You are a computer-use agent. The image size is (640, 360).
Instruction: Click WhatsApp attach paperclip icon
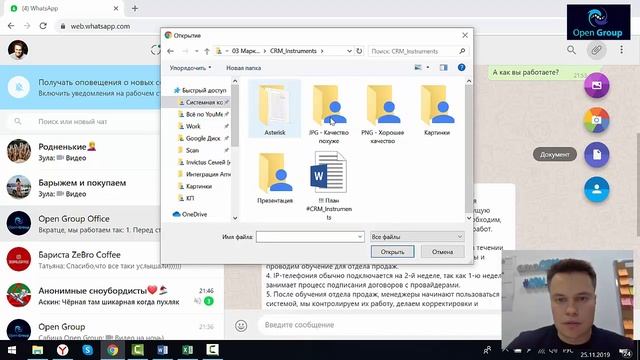pos(596,50)
